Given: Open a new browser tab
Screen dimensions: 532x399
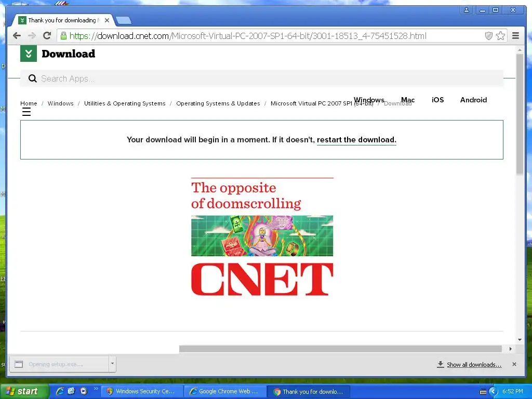Looking at the screenshot, I should [124, 21].
